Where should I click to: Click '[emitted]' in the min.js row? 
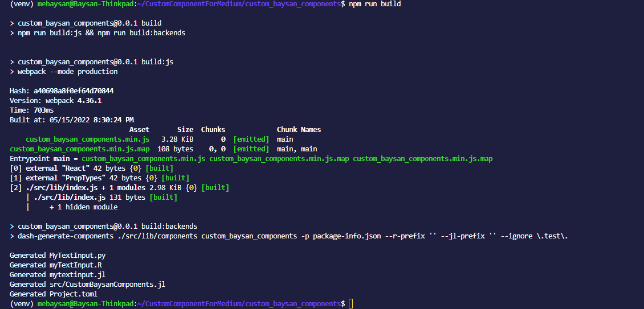pyautogui.click(x=251, y=139)
